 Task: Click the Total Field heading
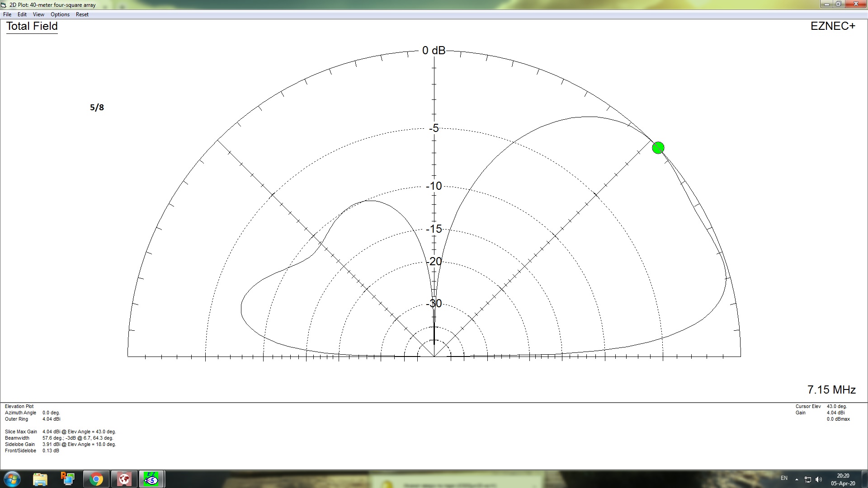click(x=32, y=26)
